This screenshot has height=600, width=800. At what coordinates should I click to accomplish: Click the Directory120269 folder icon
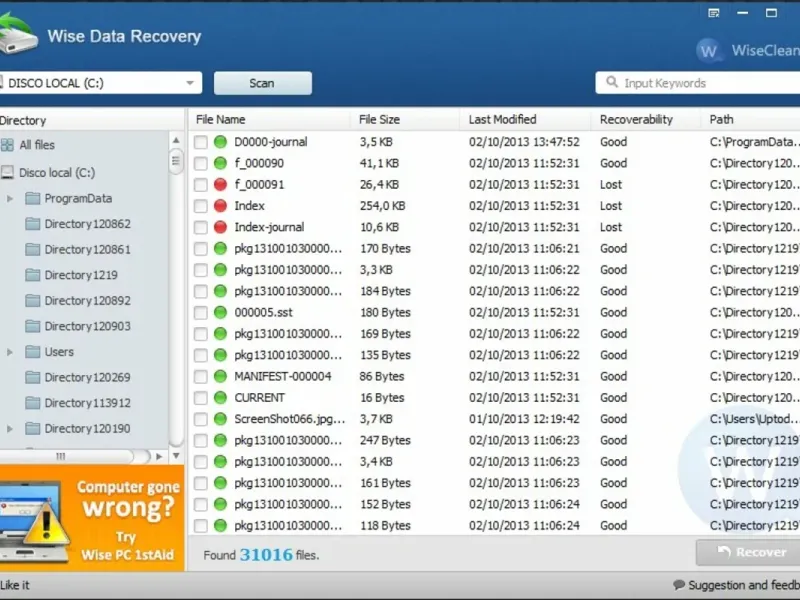coord(33,377)
